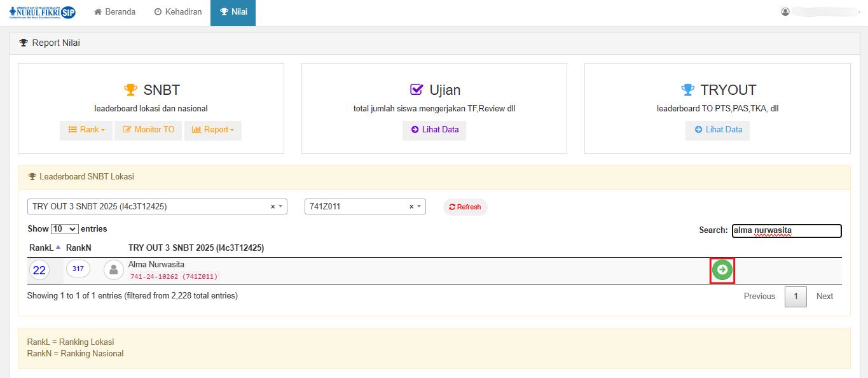
Task: Open the tryout selection combo box
Action: [x=149, y=207]
